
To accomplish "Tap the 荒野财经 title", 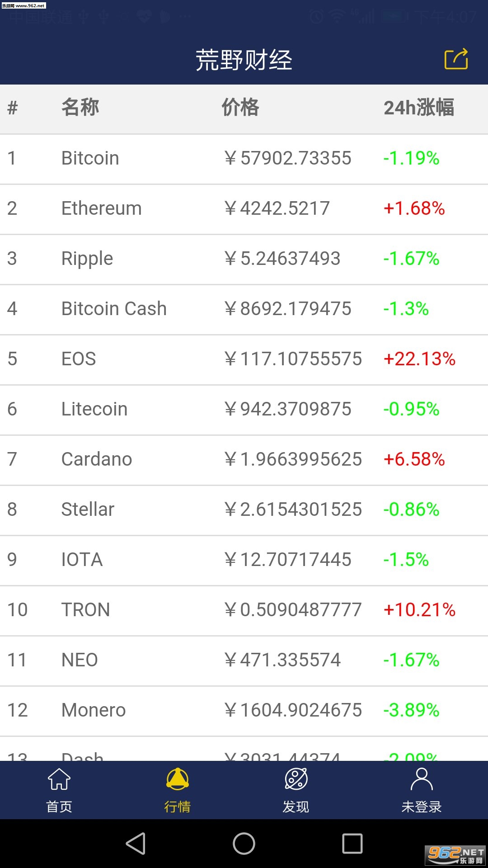I will pos(244,60).
